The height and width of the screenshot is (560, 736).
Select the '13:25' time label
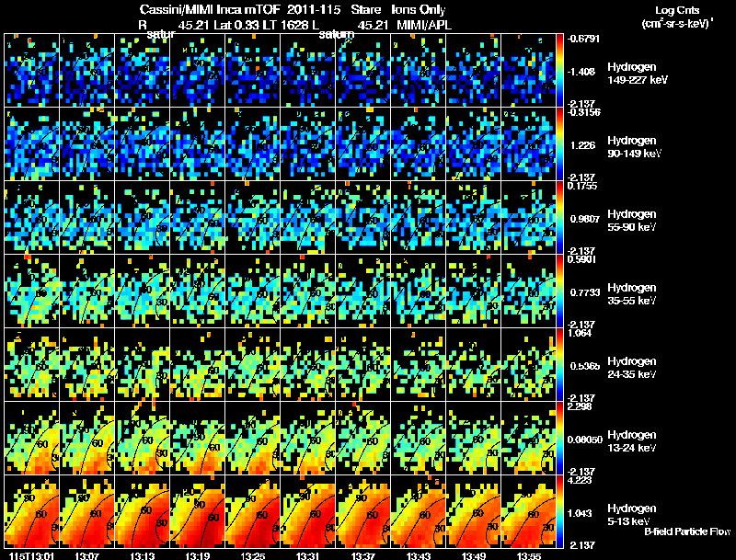[x=252, y=555]
